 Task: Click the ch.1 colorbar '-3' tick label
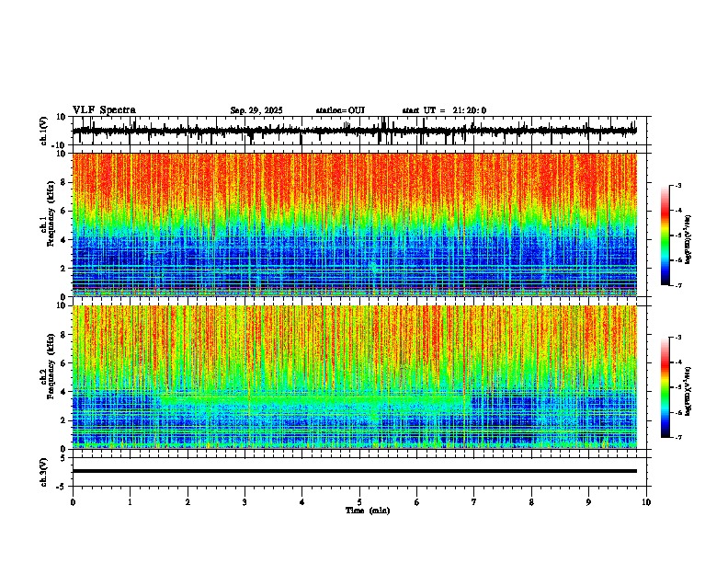(677, 186)
